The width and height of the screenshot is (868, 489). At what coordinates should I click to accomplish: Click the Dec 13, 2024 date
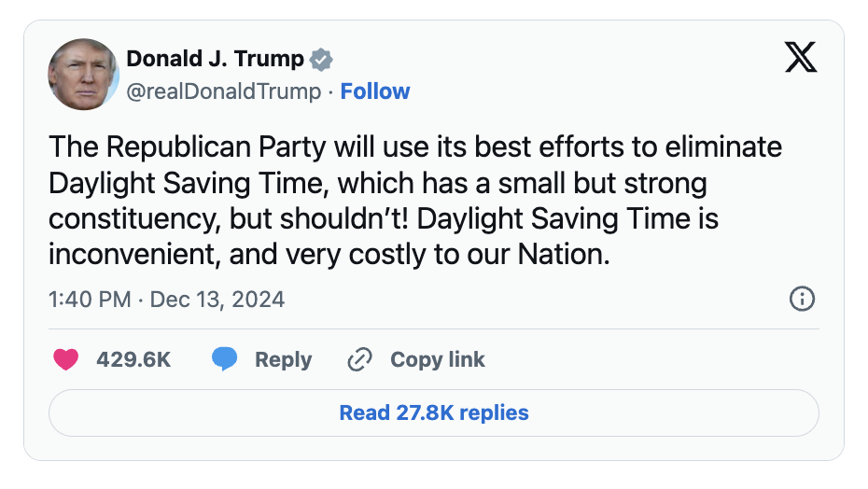point(217,300)
